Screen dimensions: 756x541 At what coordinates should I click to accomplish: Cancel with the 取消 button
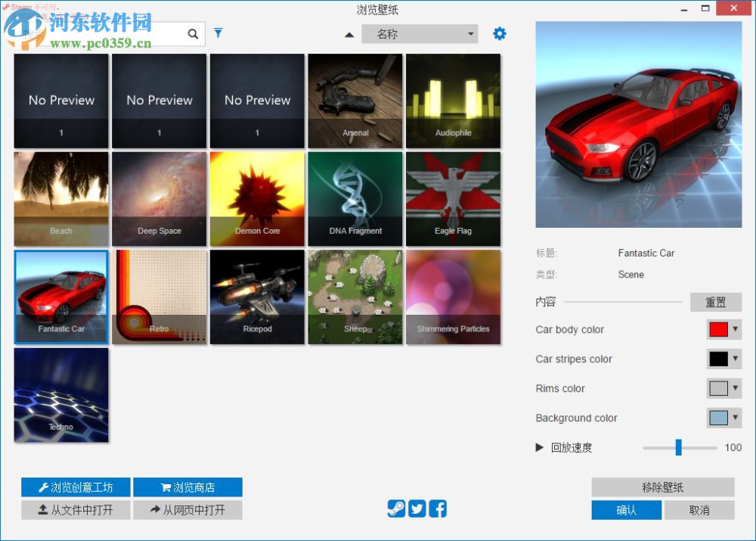(x=699, y=510)
